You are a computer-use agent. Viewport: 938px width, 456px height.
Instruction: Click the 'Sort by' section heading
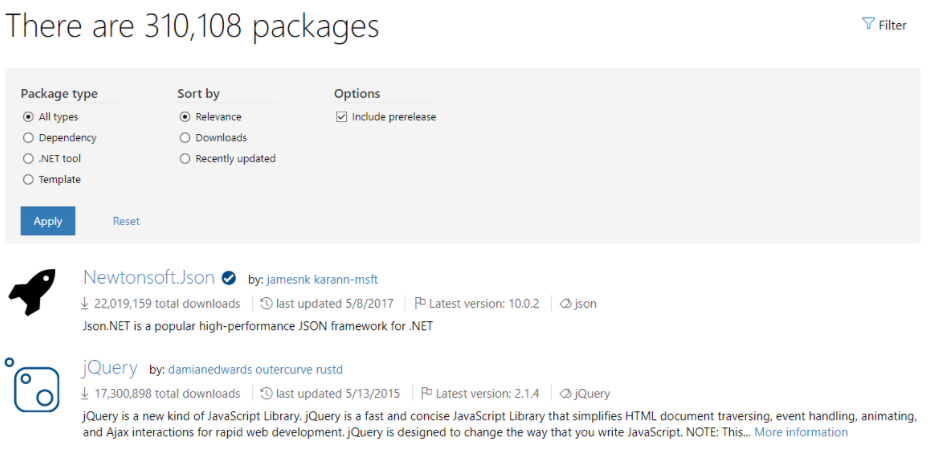click(198, 94)
